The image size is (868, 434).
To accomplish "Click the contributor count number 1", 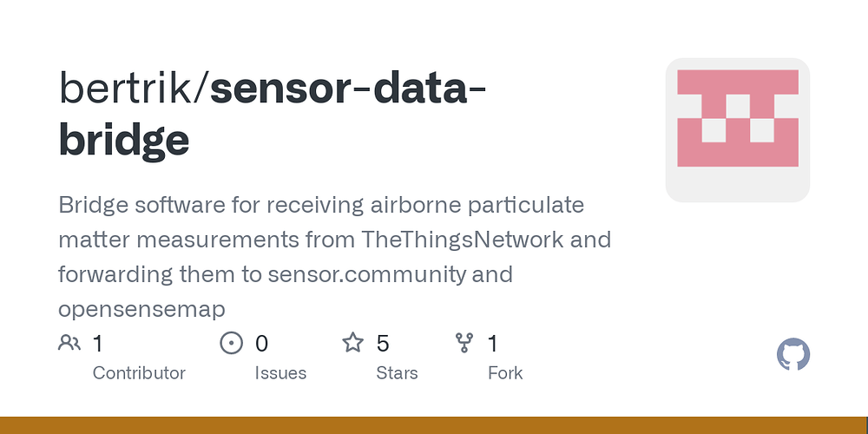I will coord(97,344).
